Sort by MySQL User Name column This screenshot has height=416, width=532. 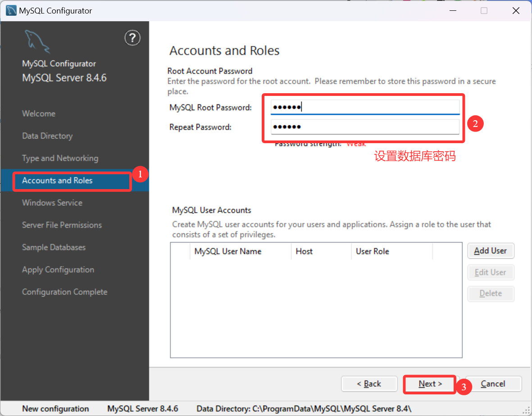click(x=240, y=251)
